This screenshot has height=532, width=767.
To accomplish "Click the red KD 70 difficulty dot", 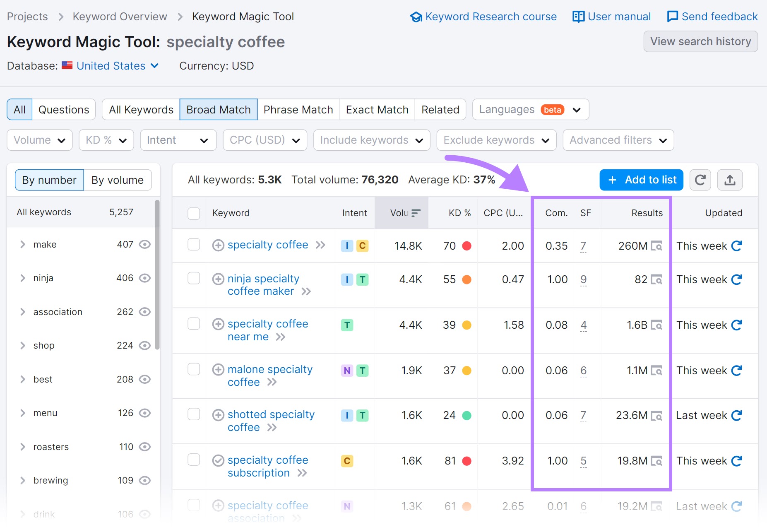I will tap(466, 246).
